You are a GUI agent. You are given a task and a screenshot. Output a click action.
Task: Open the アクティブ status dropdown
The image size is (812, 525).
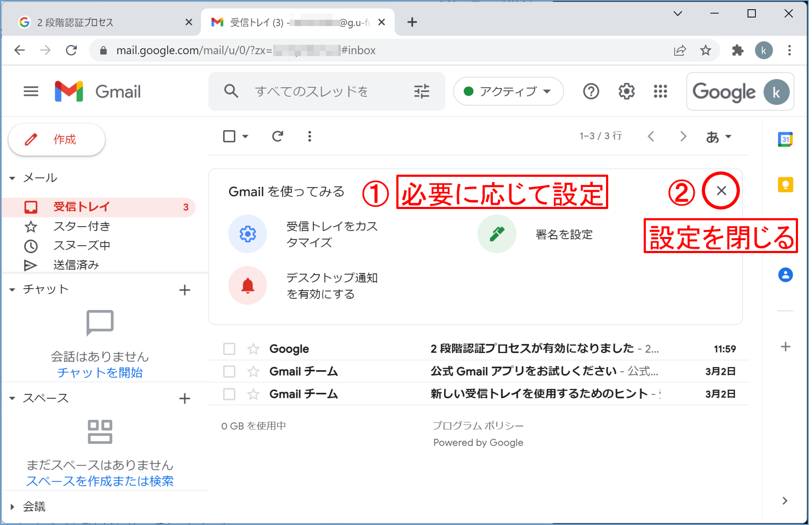(508, 91)
